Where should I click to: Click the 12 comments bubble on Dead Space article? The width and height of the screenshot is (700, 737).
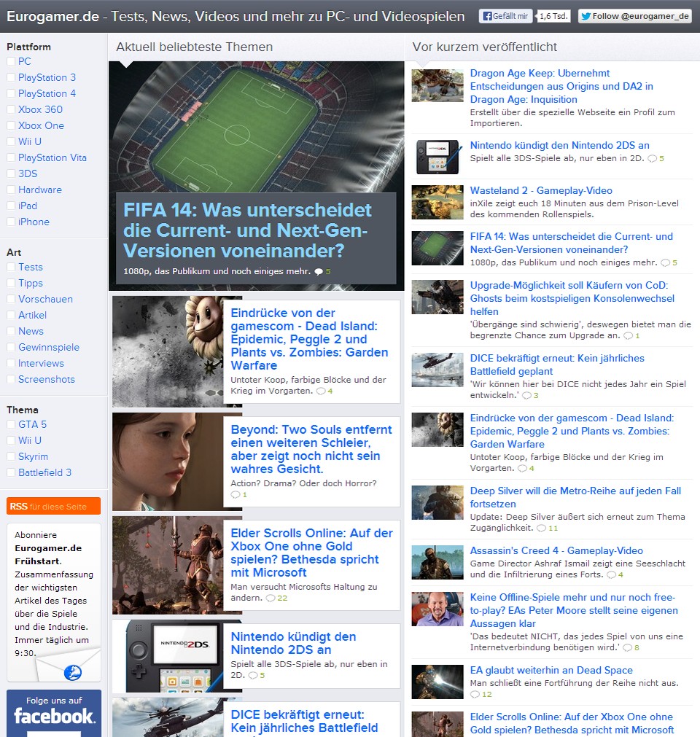tap(481, 694)
